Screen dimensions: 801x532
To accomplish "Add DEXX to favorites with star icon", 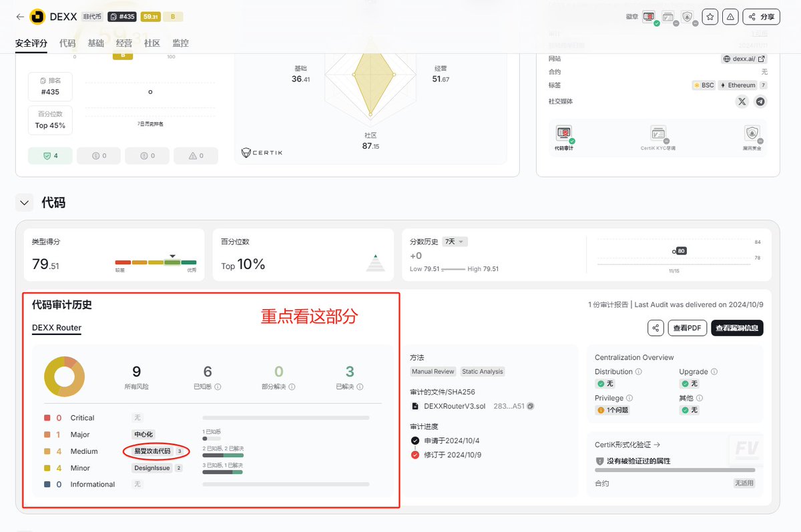I will coord(710,17).
